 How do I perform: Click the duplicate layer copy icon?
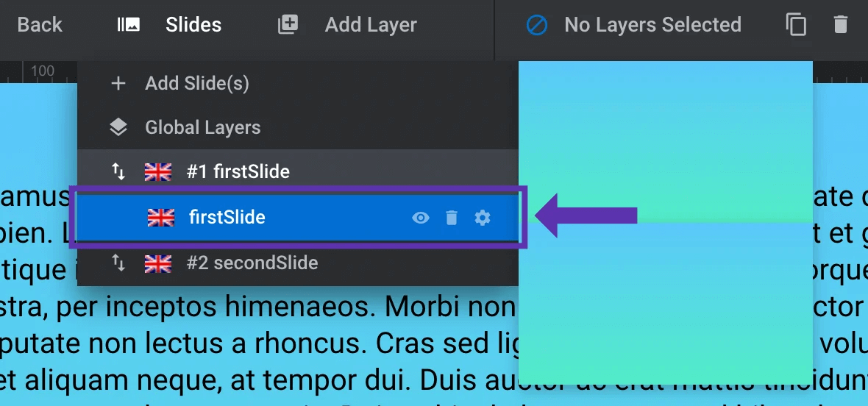click(796, 25)
